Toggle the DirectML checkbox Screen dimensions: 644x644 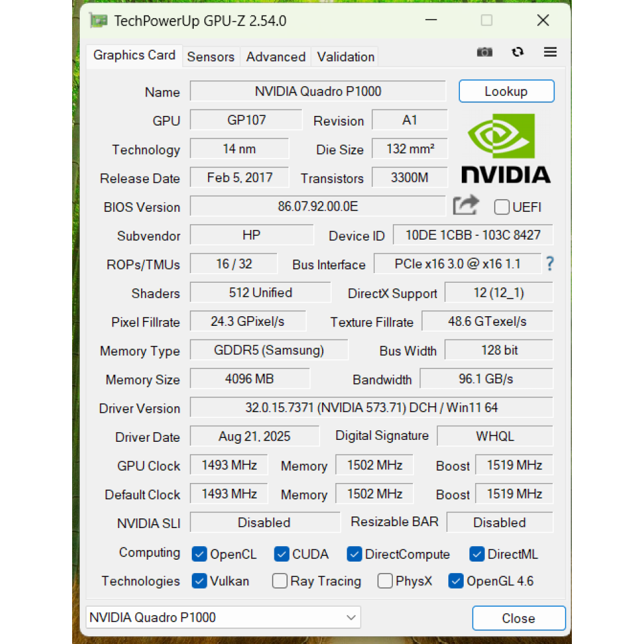point(477,554)
